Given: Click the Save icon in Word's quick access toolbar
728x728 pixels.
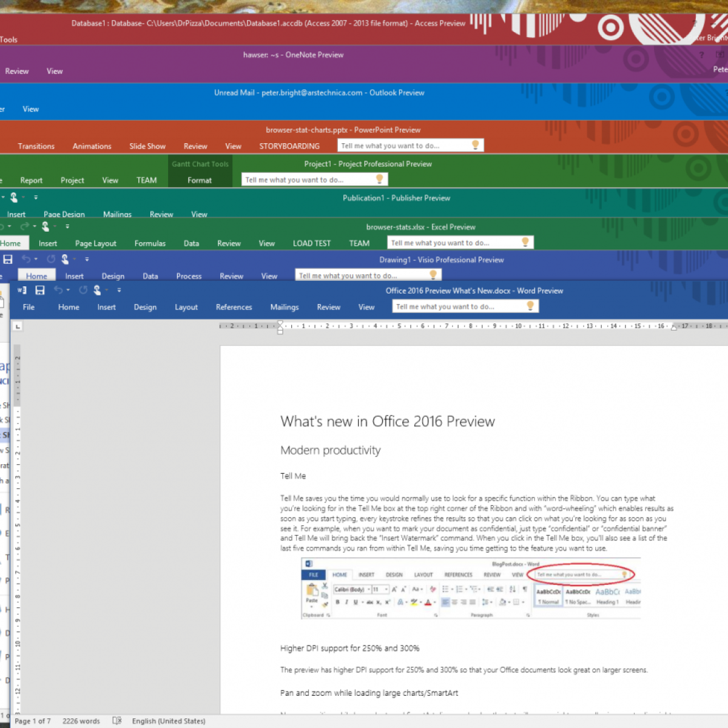Looking at the screenshot, I should coord(40,291).
